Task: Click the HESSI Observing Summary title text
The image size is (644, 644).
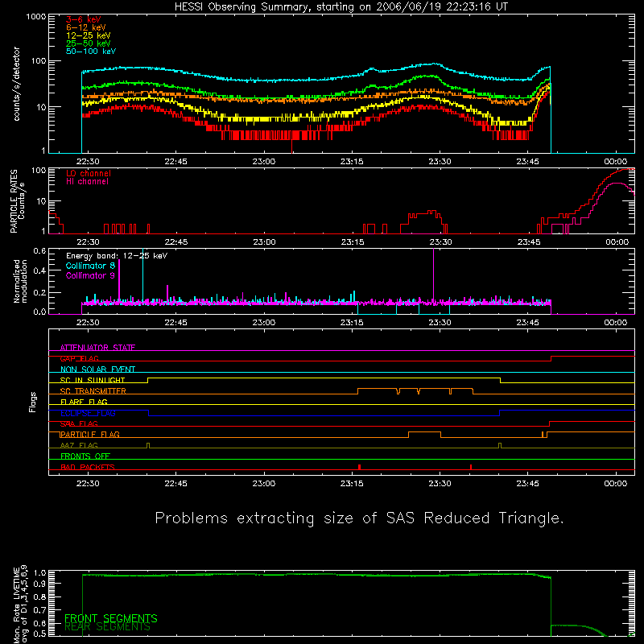Action: [x=341, y=7]
